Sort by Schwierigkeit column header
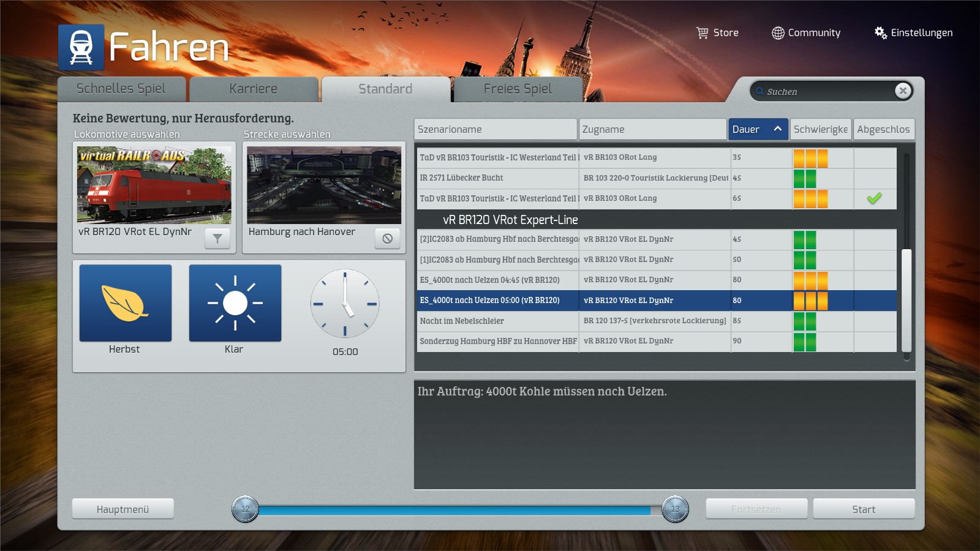Image resolution: width=980 pixels, height=551 pixels. click(x=820, y=129)
